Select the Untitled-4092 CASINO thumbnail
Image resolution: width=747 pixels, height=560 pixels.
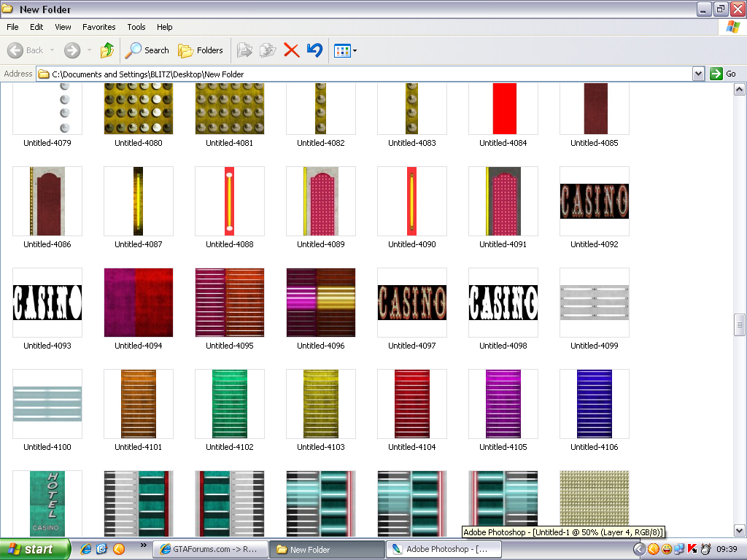point(595,201)
